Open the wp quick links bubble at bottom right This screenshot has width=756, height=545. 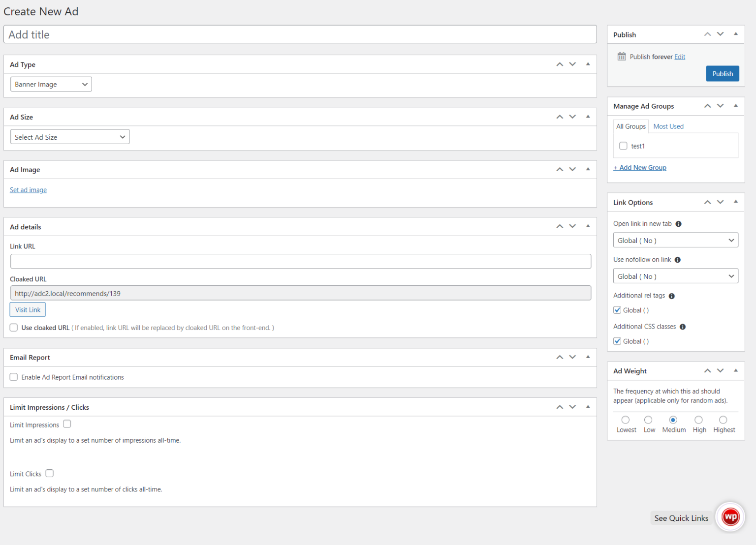click(x=730, y=517)
